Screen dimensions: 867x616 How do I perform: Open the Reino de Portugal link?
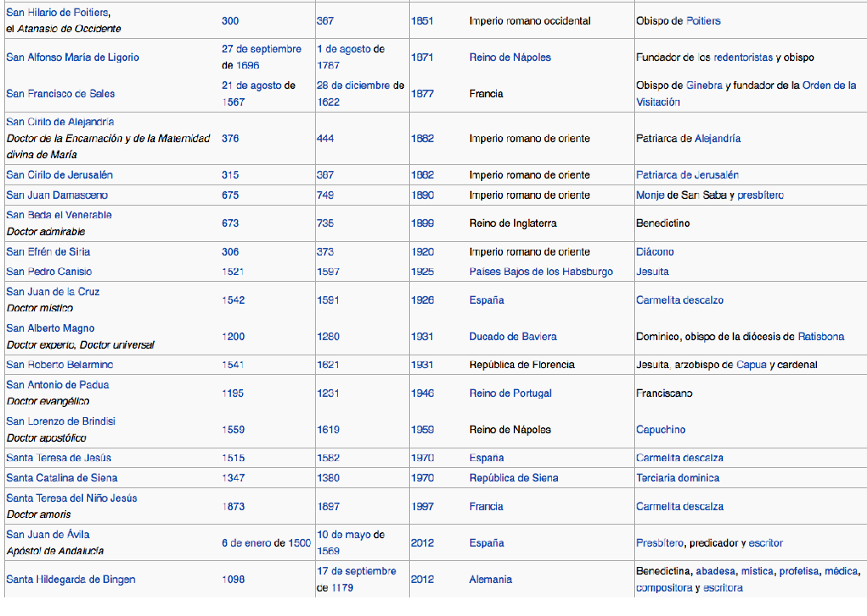pos(510,393)
